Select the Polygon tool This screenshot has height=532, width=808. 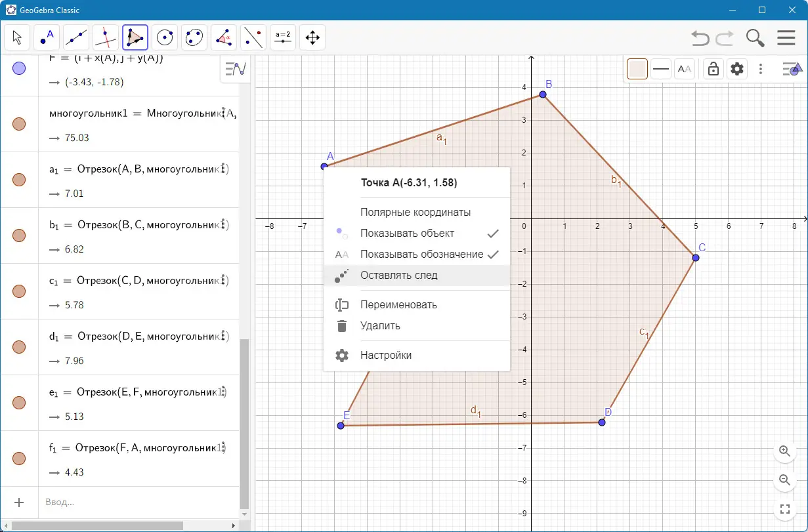click(135, 38)
